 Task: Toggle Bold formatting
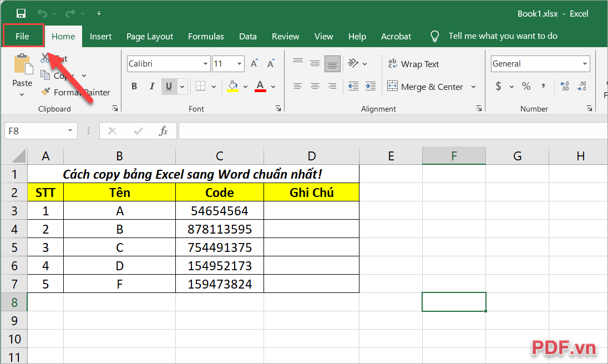click(x=134, y=86)
